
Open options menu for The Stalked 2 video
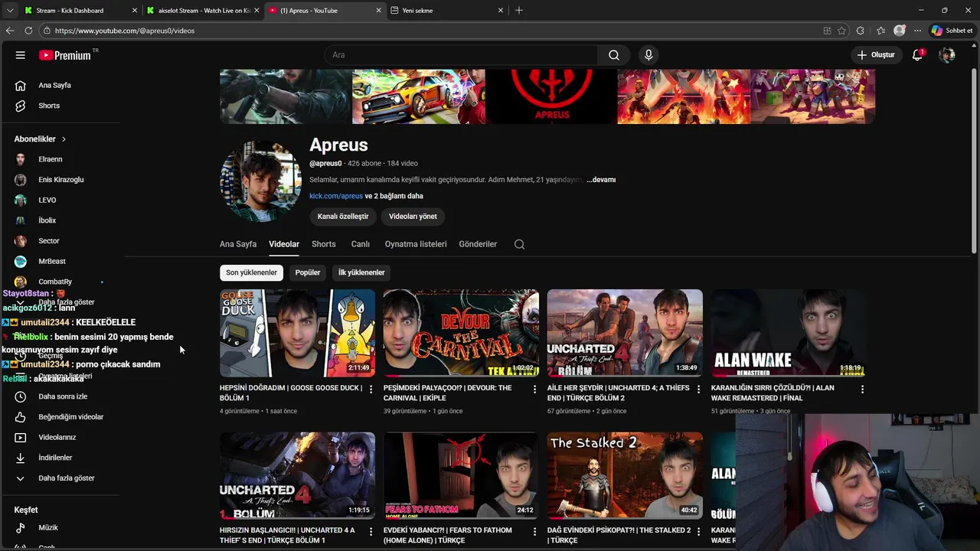[x=698, y=532]
